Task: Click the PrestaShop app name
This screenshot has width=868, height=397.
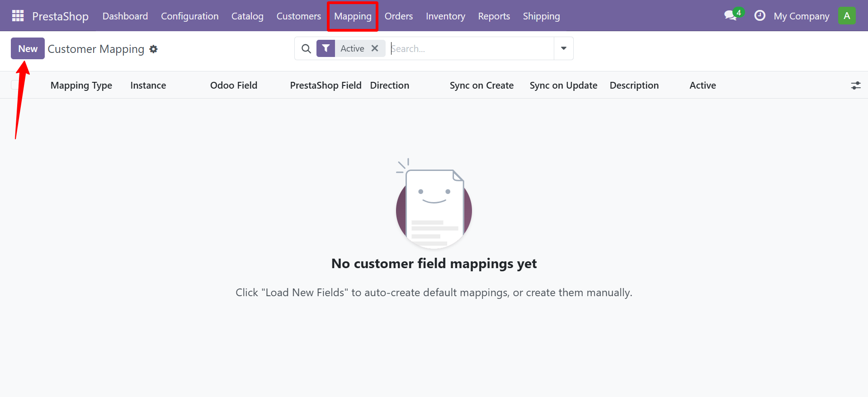Action: 60,16
